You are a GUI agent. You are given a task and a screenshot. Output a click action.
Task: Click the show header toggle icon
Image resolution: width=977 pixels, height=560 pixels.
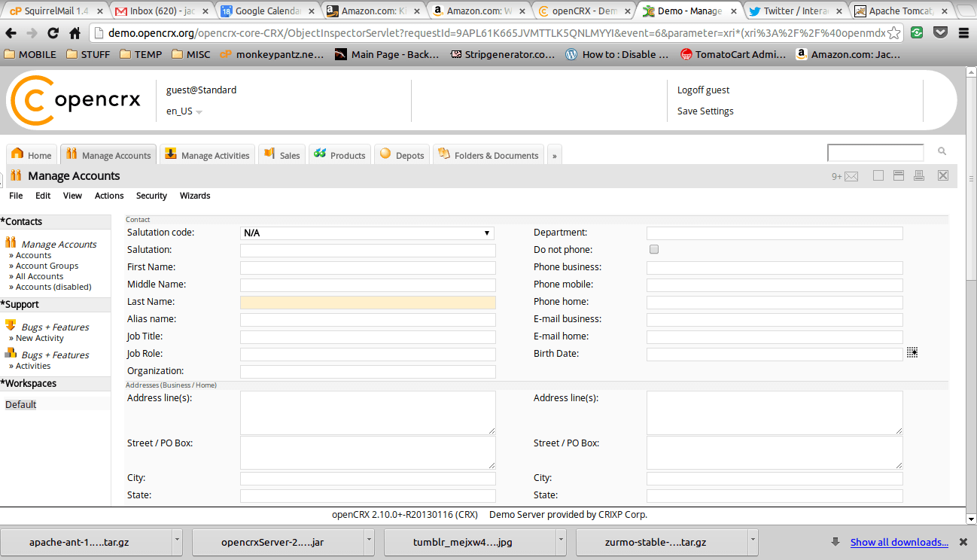pos(898,176)
